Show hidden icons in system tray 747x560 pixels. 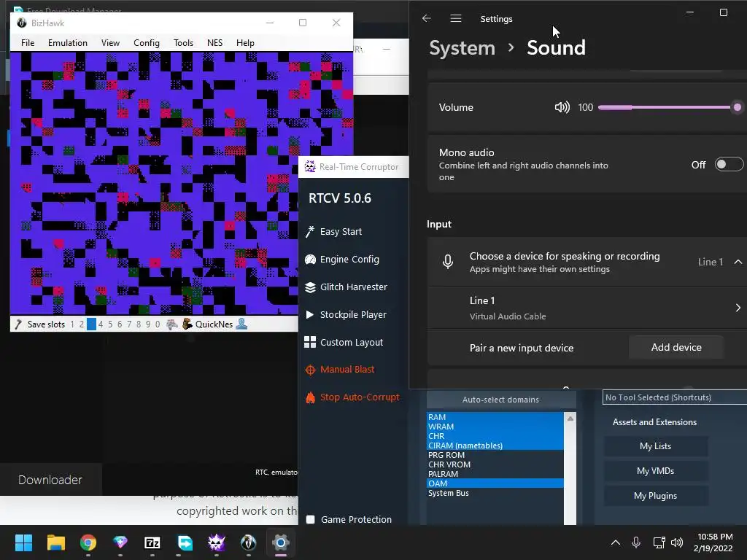pyautogui.click(x=616, y=542)
